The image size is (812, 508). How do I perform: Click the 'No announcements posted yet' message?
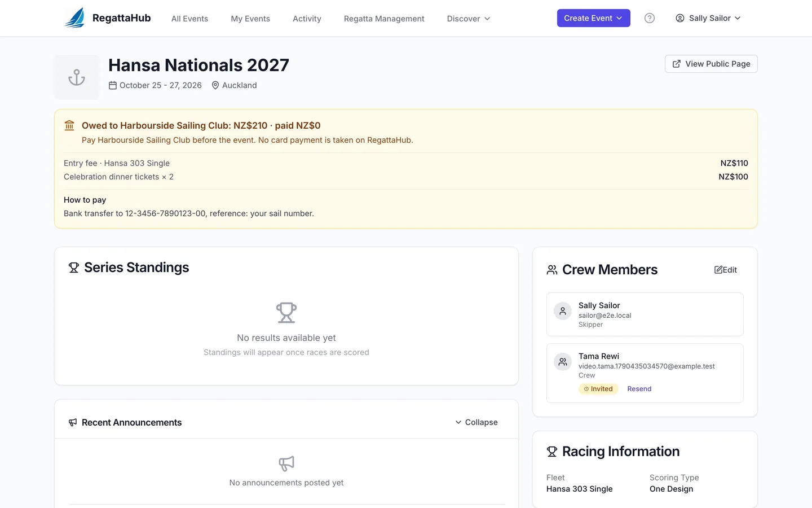pos(286,483)
